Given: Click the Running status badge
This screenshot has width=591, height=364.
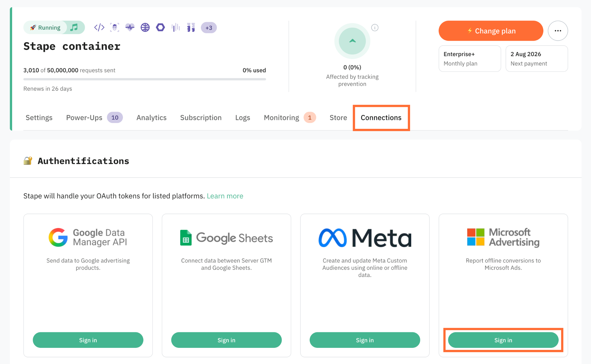Looking at the screenshot, I should coord(45,28).
